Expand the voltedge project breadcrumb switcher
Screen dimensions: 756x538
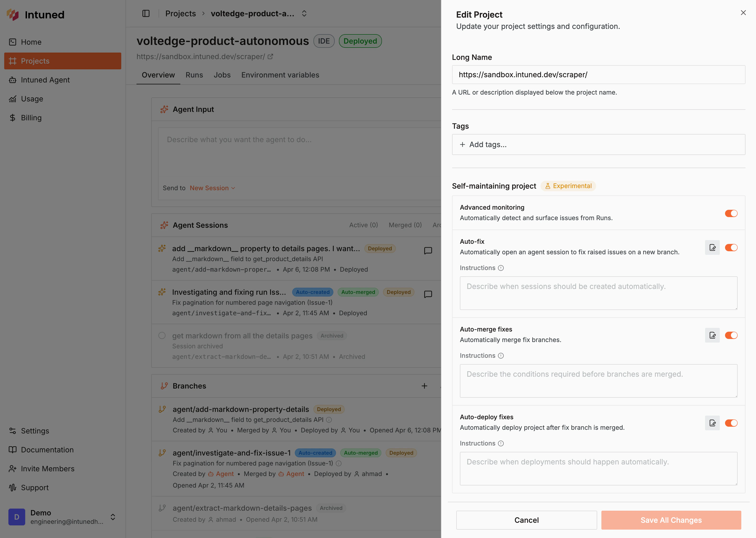[x=304, y=14]
